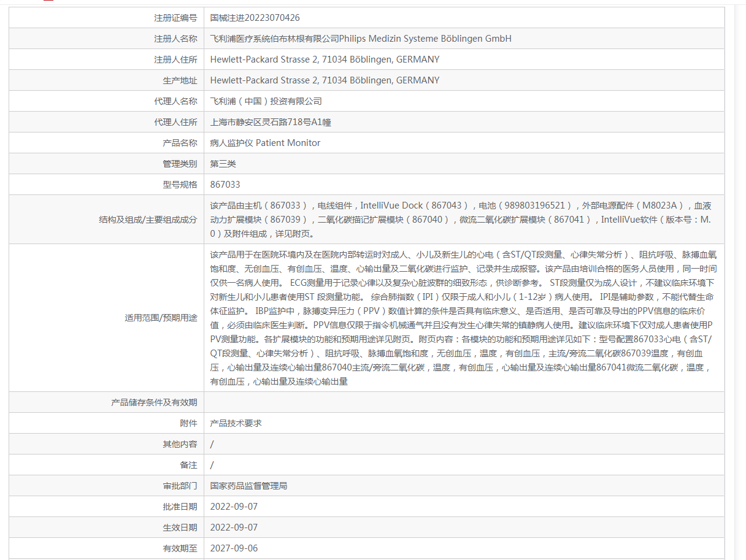Image resolution: width=746 pixels, height=560 pixels.
Task: Select the 产品技术要求 value
Action: click(236, 423)
